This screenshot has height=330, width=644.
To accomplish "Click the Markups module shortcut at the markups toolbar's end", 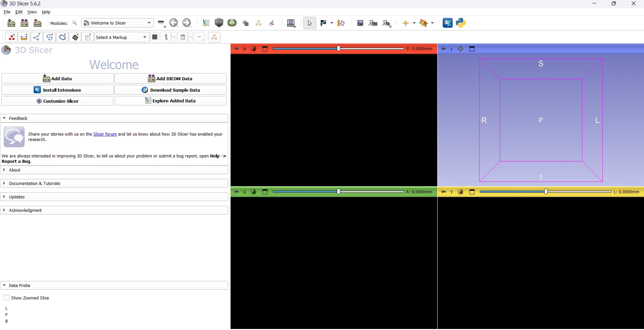I will [214, 37].
